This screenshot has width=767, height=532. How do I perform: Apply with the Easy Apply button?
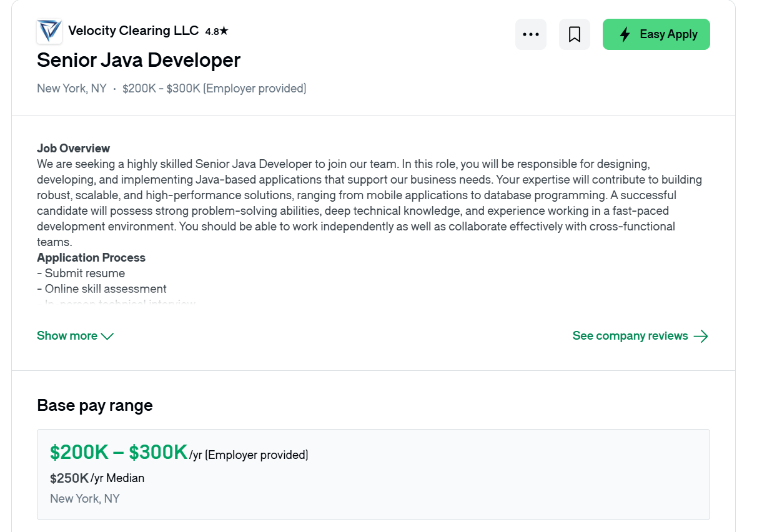coord(656,34)
